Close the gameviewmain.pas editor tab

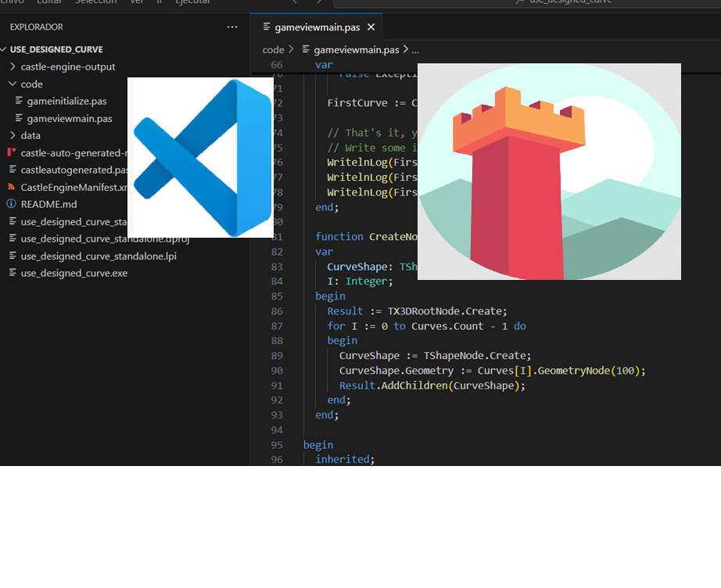(371, 27)
